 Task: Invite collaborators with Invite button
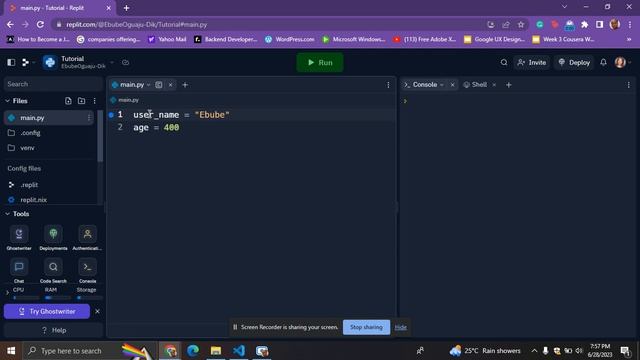(x=531, y=62)
